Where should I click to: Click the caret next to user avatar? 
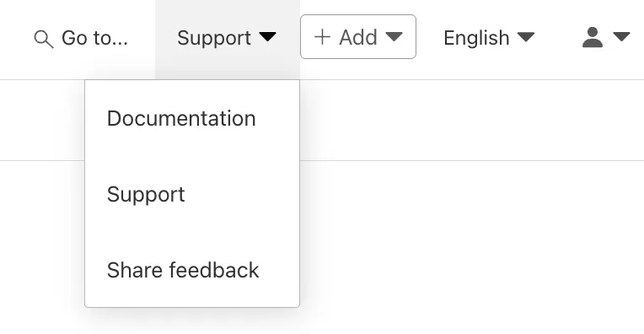[x=621, y=37]
